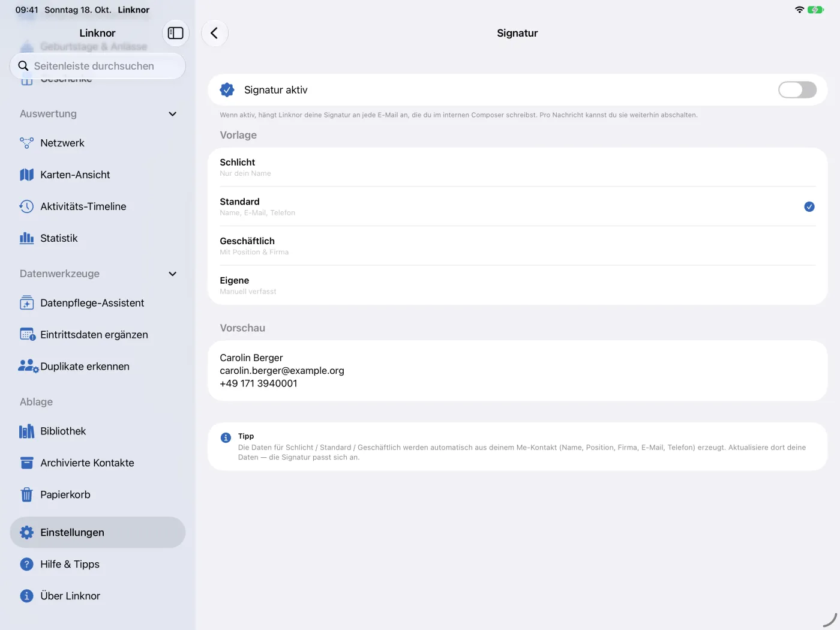This screenshot has height=630, width=840.
Task: Click the Eintrittsdaten ergänzen calendar icon
Action: 28,335
